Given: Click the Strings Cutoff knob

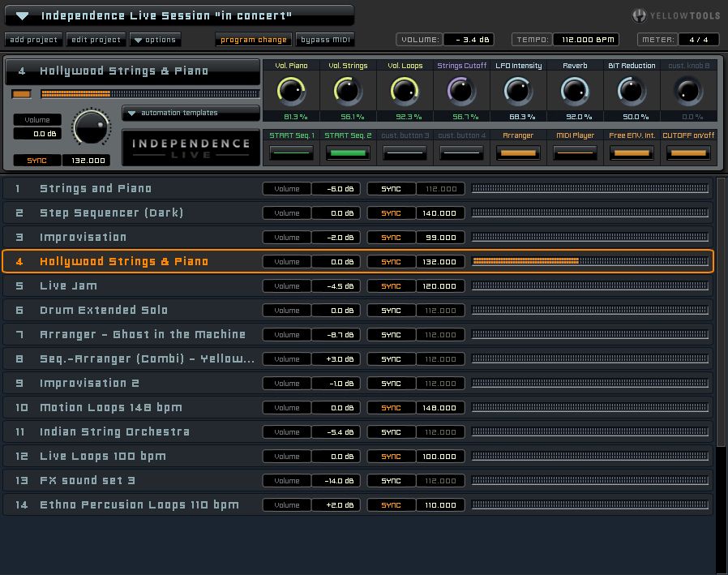Looking at the screenshot, I should 461,91.
